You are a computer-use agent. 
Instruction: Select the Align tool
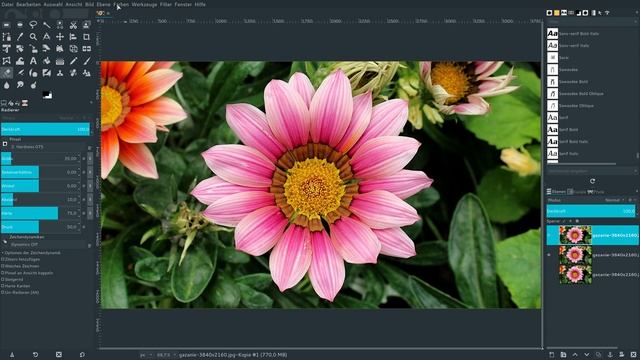[73, 37]
